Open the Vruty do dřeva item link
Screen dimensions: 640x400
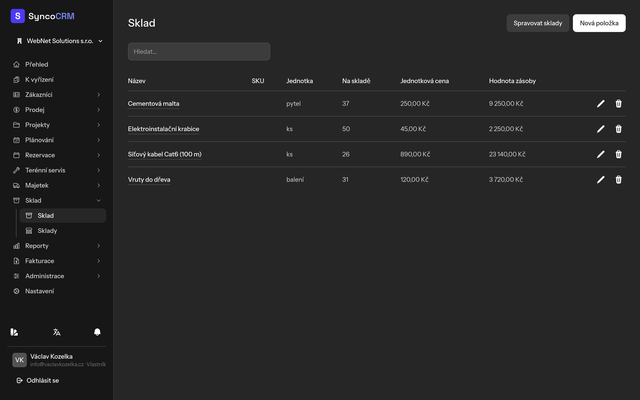pyautogui.click(x=149, y=180)
